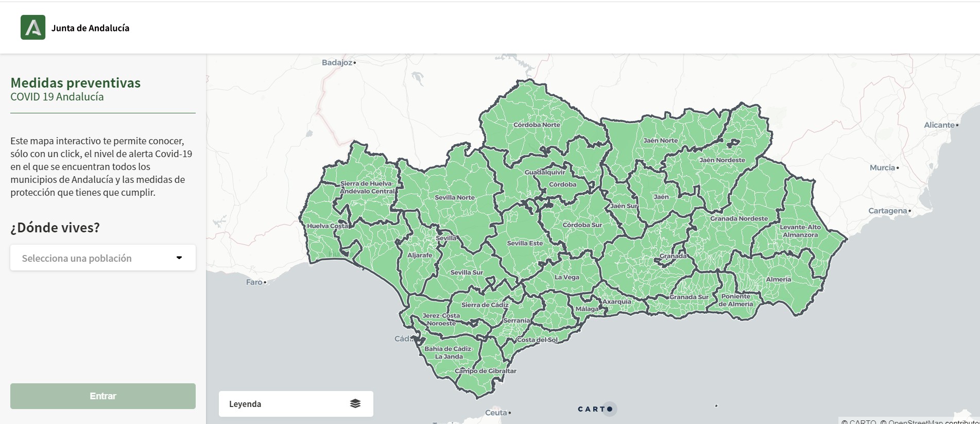Select the Córdoba Sur district
980x424 pixels.
[x=582, y=225]
